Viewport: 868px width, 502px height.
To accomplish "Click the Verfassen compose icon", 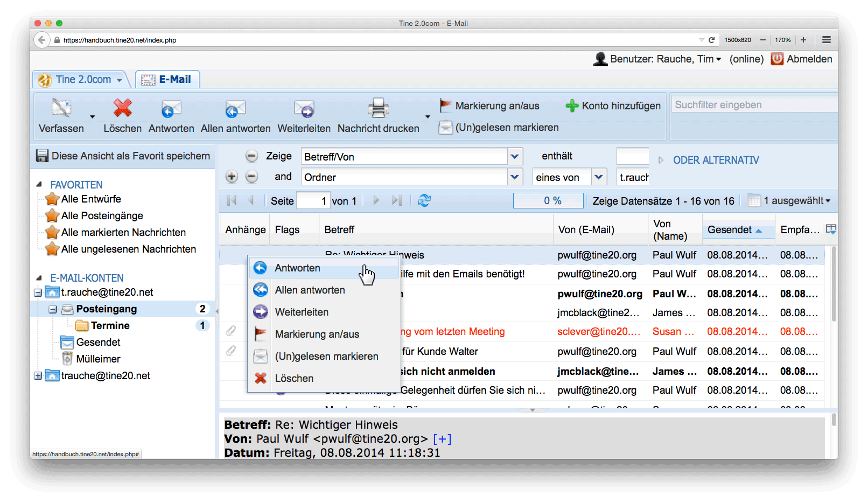I will pyautogui.click(x=61, y=108).
